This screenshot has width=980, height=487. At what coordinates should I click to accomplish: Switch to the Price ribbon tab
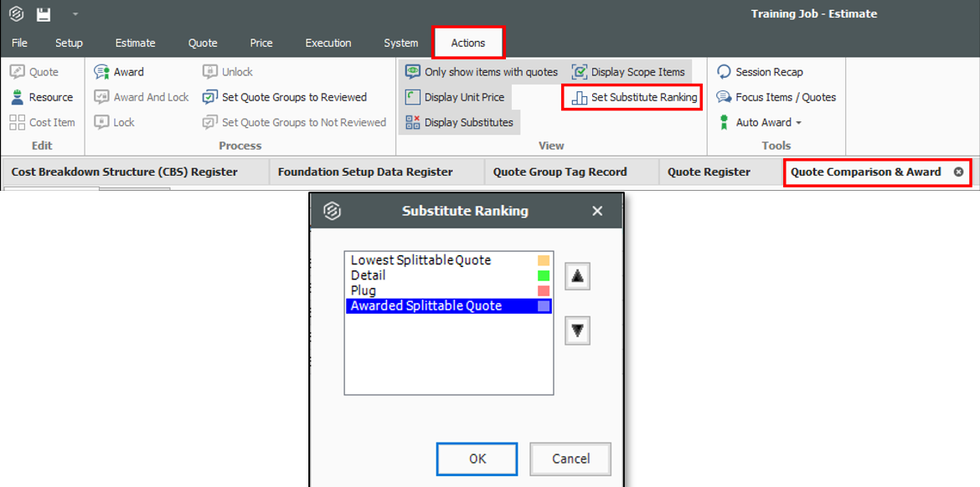pos(261,43)
